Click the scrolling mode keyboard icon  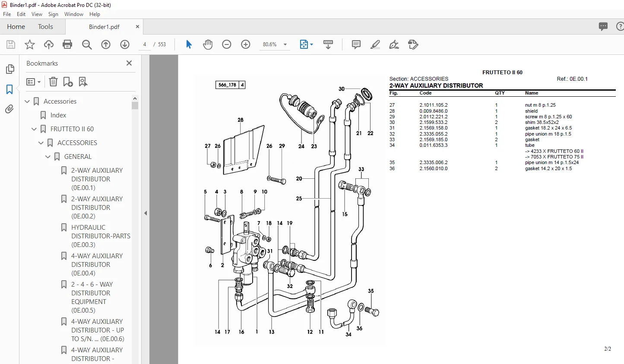328,44
